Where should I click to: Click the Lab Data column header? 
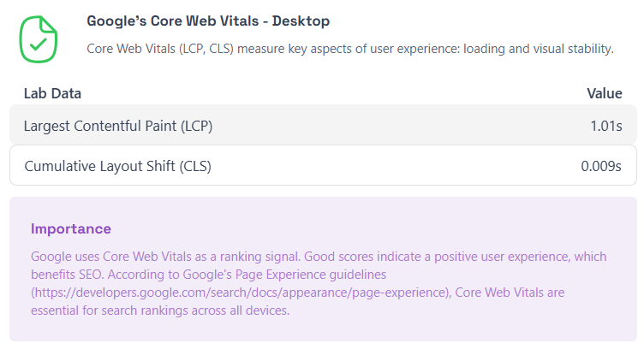click(52, 93)
